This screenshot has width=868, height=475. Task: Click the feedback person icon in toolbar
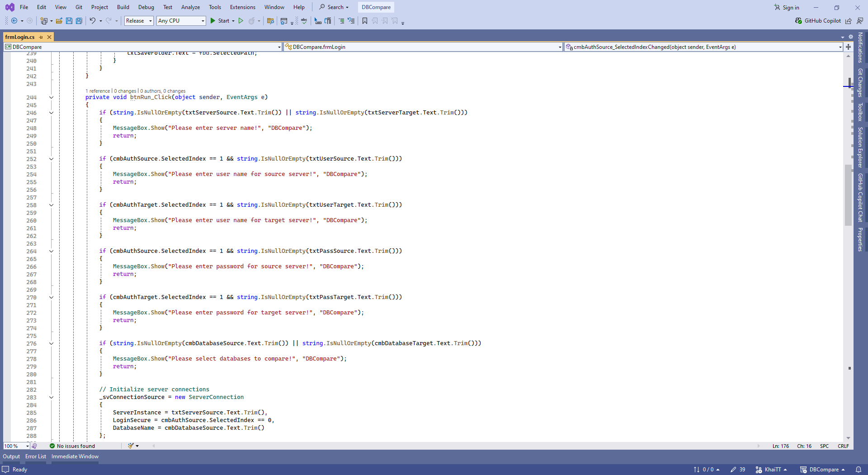(859, 21)
